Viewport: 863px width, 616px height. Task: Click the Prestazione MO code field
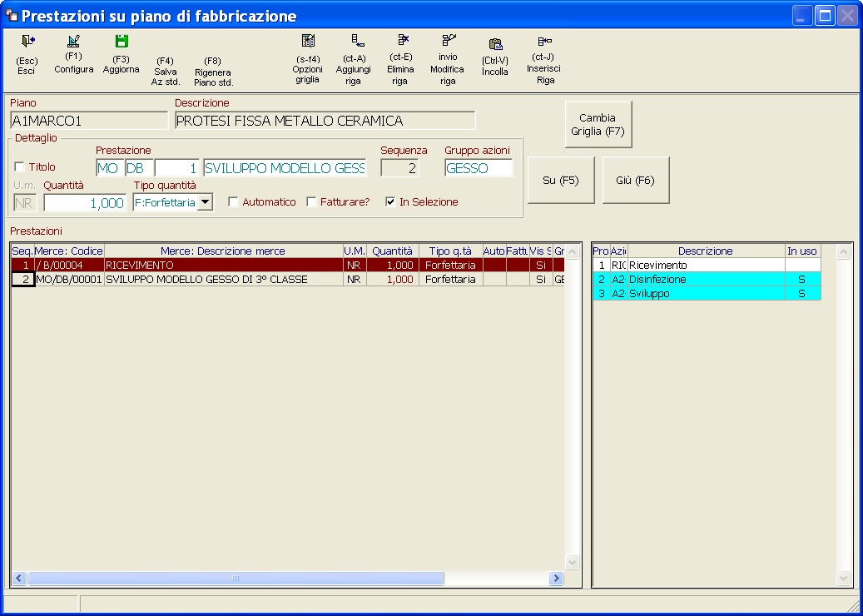(110, 168)
